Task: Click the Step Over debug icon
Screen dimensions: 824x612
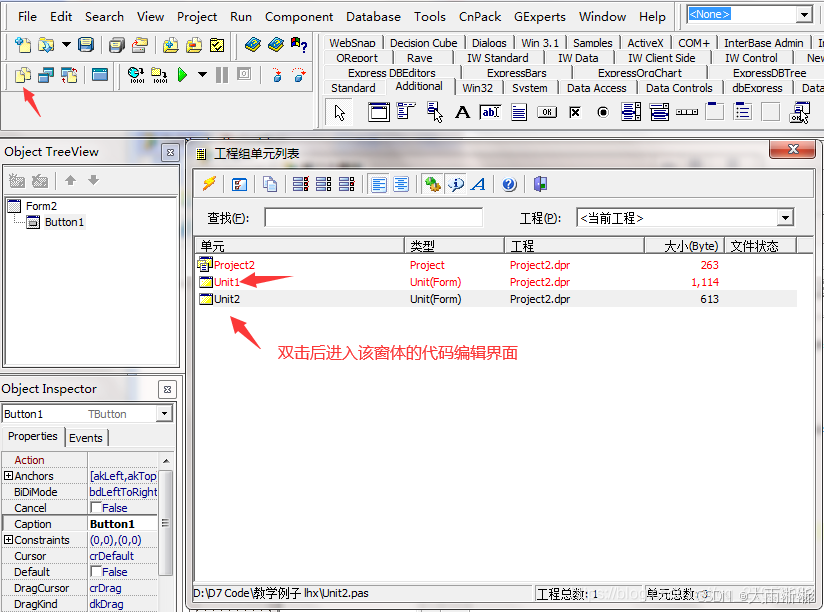Action: point(299,75)
